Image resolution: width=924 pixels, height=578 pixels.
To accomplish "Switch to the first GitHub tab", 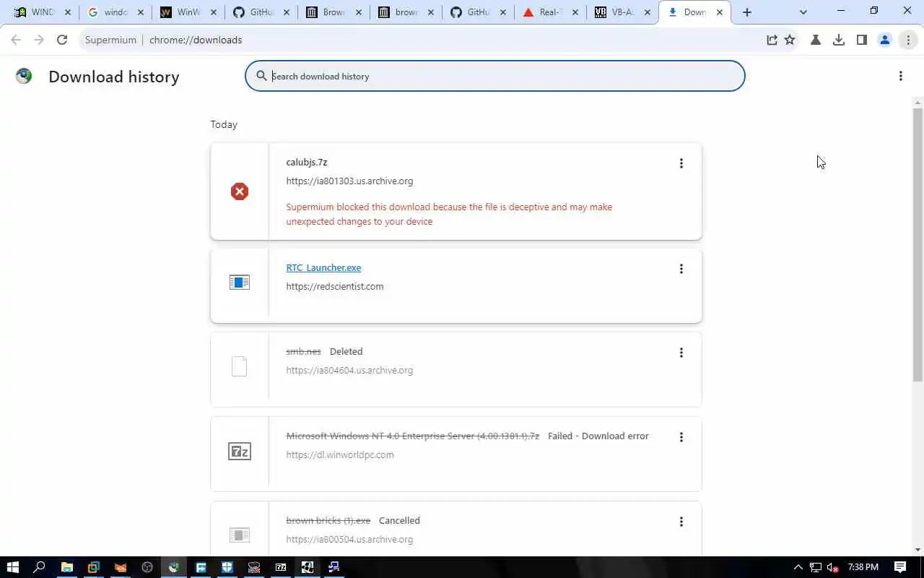I will point(260,12).
